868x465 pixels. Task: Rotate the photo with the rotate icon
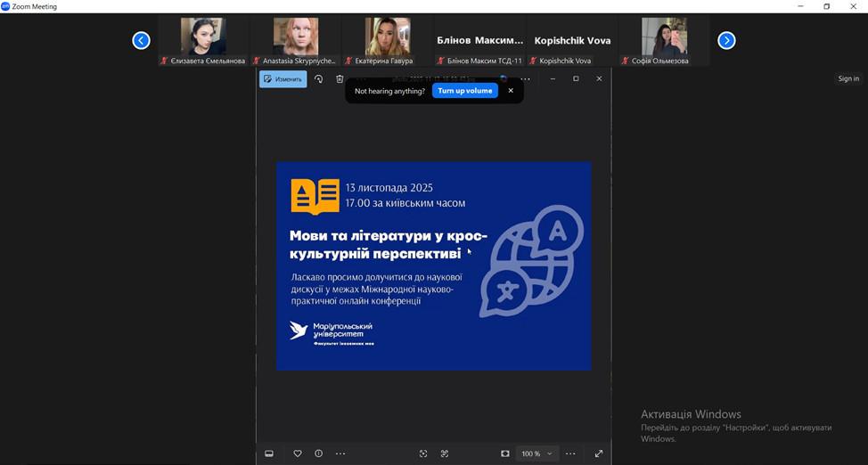click(319, 79)
